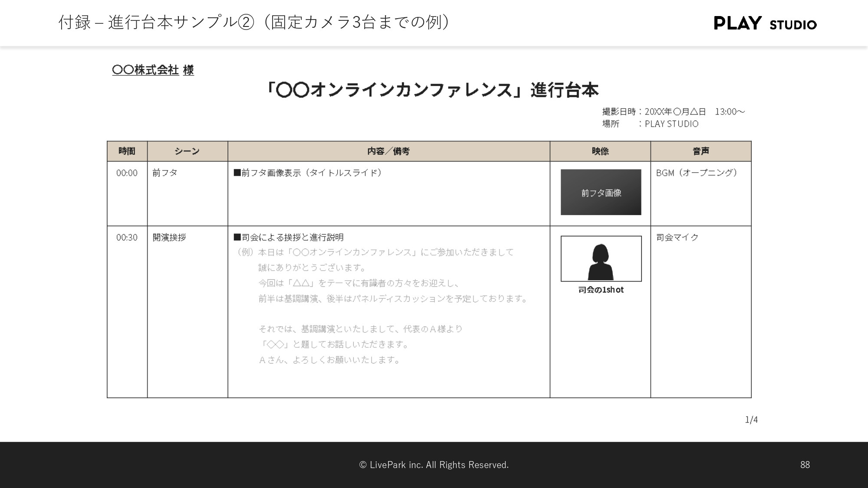
Task: Select the 00:00 前フタ table row
Action: click(x=126, y=172)
